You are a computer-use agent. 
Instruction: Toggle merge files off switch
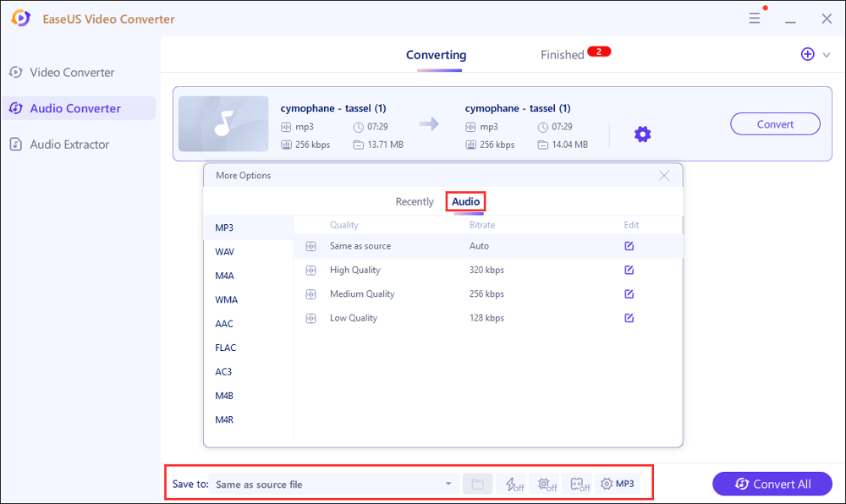click(580, 485)
